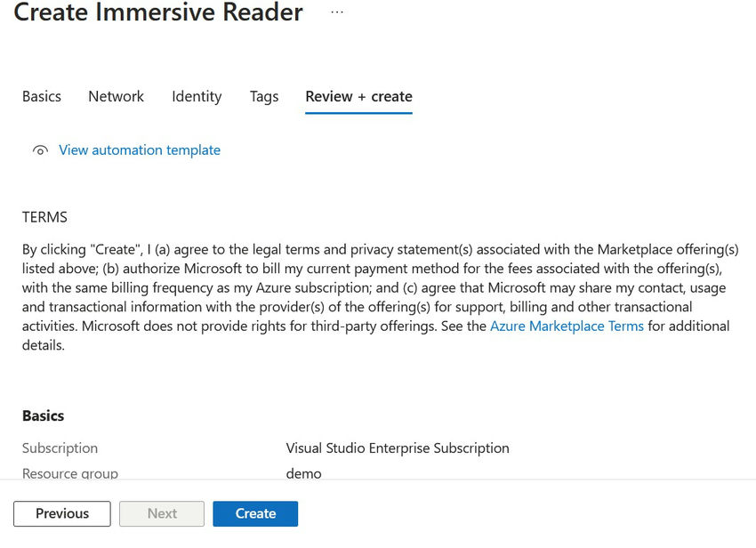Select the Resource group row label
This screenshot has width=756, height=548.
[69, 473]
